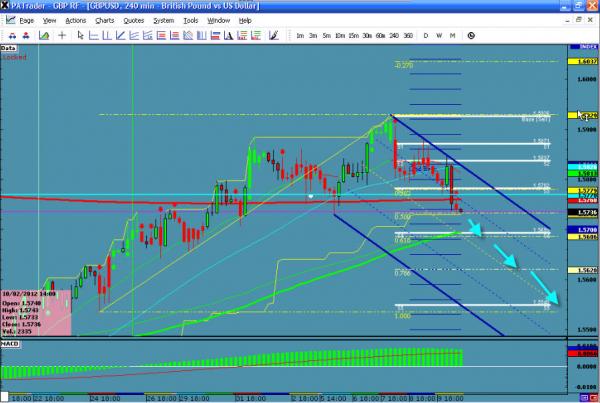Click the red Locked label
The height and width of the screenshot is (403, 600).
tap(15, 57)
